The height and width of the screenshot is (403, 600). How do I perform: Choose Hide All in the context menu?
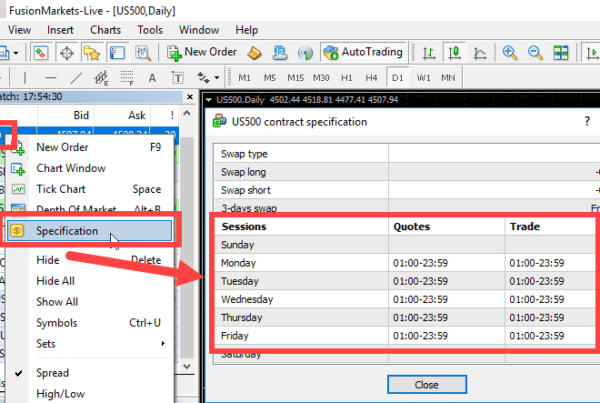(90, 281)
